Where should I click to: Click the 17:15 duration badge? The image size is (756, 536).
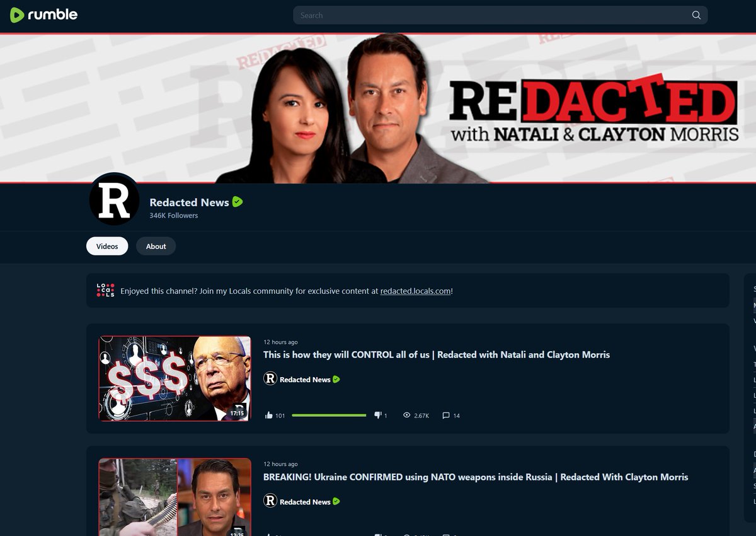point(237,413)
